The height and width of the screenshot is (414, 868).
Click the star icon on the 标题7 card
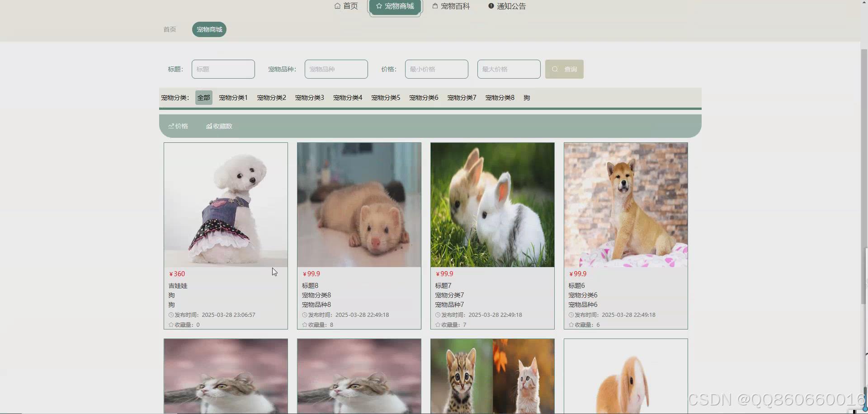[438, 325]
